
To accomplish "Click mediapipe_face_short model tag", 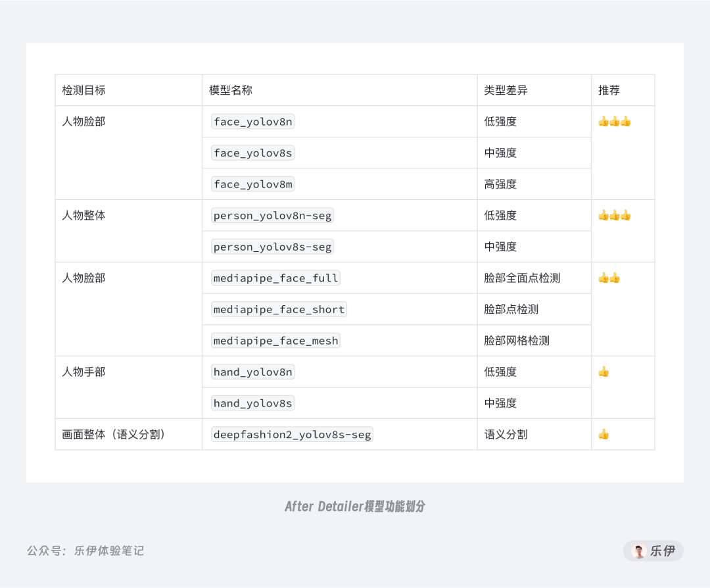I will 279,309.
